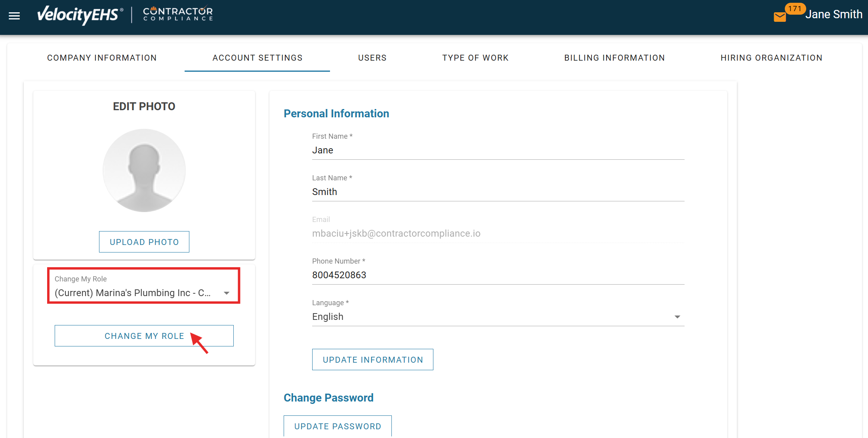Open the mail notifications envelope icon
Screen dimensions: 868x438
(780, 17)
